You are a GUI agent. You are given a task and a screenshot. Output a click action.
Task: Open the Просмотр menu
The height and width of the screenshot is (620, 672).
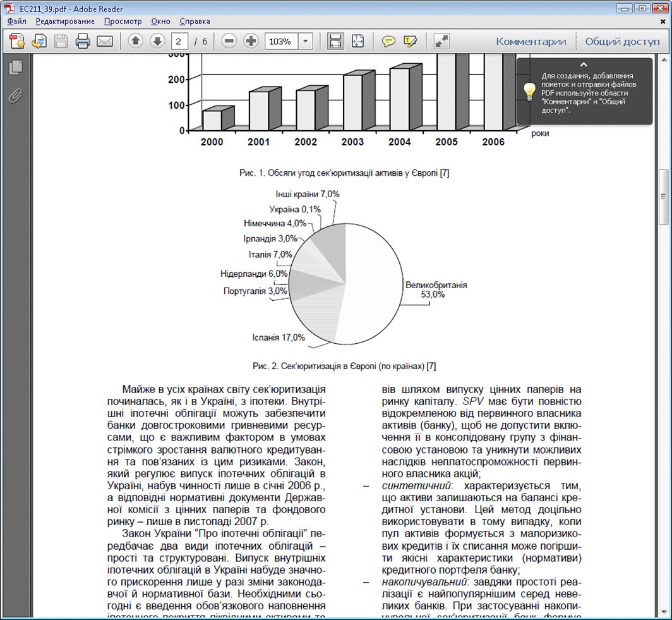(x=123, y=21)
